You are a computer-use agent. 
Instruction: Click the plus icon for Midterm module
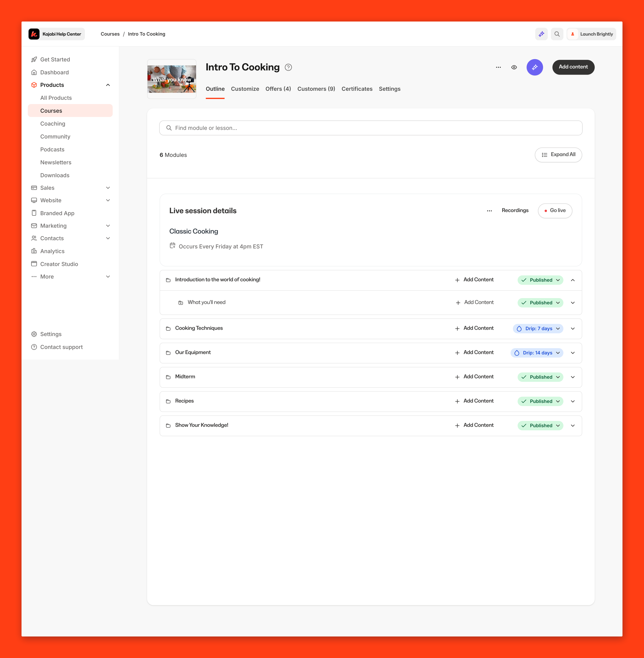[457, 377]
